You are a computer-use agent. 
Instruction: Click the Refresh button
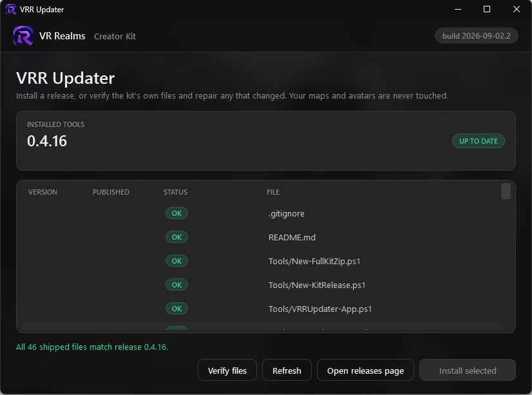[x=287, y=371]
